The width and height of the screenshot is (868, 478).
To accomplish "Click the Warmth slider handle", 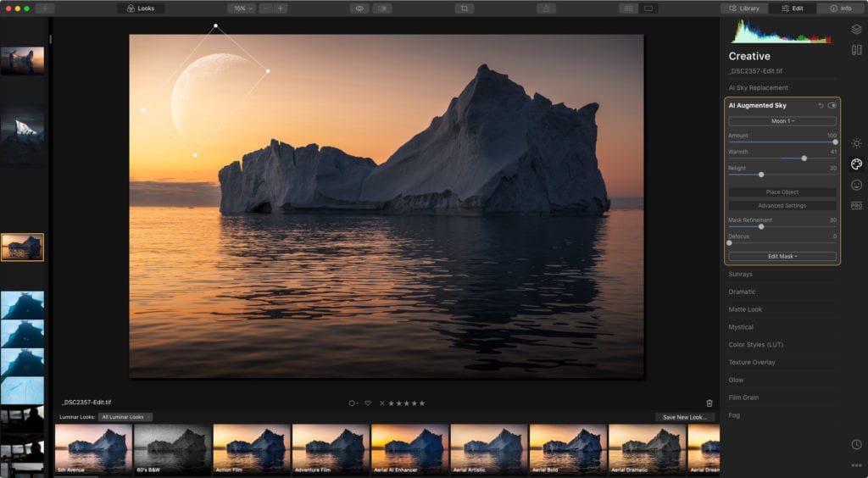I will pos(804,158).
